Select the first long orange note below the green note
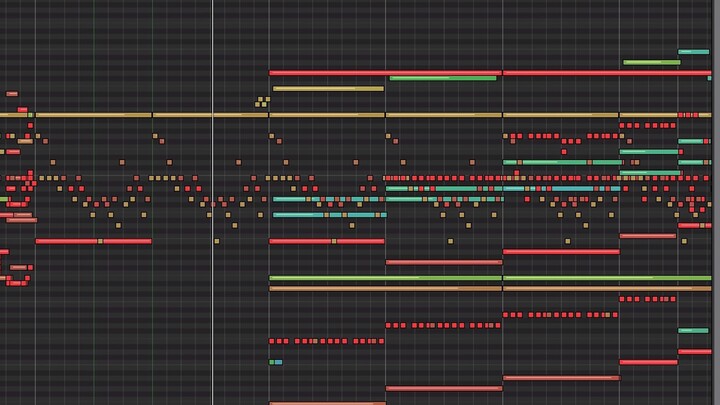Viewport: 720px width, 405px height. tap(385, 289)
